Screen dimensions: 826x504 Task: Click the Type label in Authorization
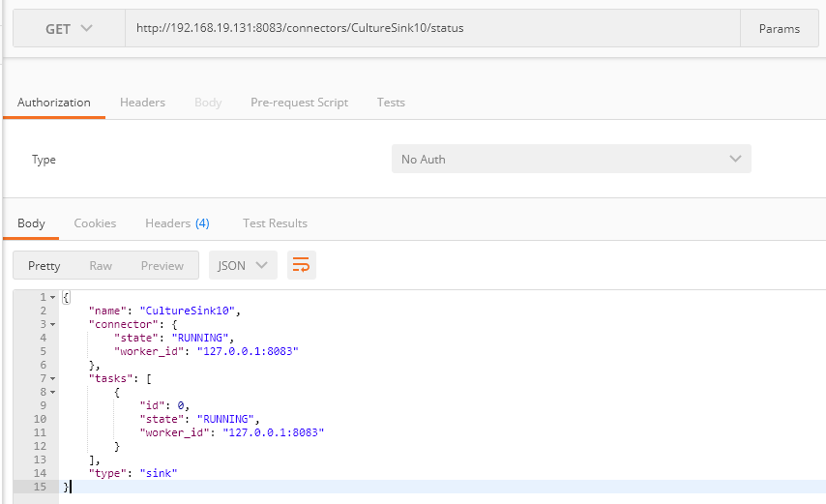[44, 160]
